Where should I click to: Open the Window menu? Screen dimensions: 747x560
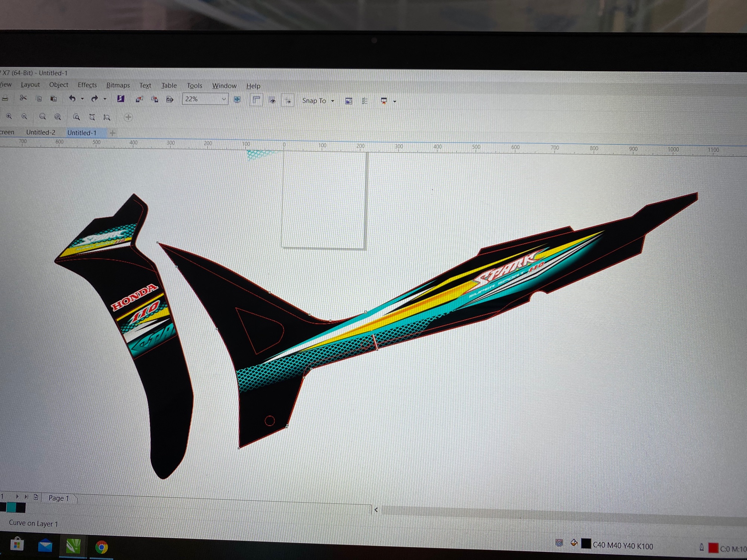[x=224, y=86]
